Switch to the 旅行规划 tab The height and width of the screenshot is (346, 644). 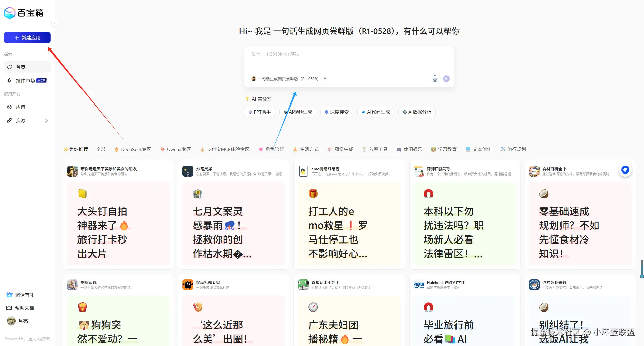(513, 149)
